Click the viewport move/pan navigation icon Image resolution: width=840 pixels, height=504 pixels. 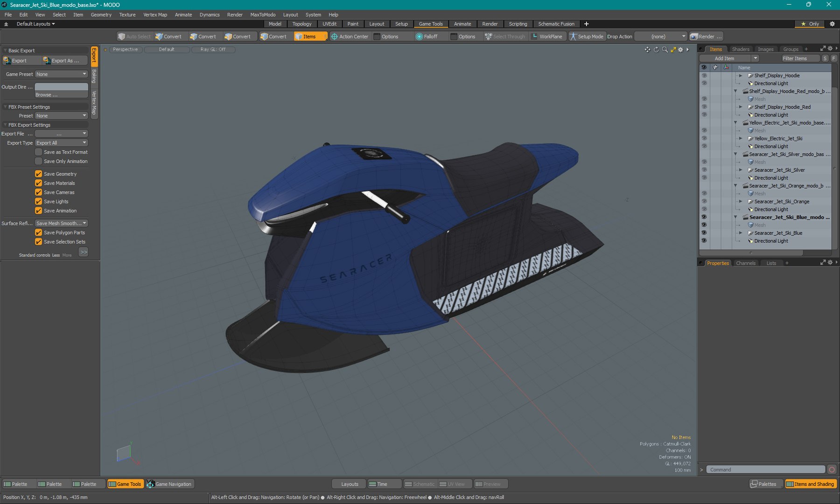[647, 49]
